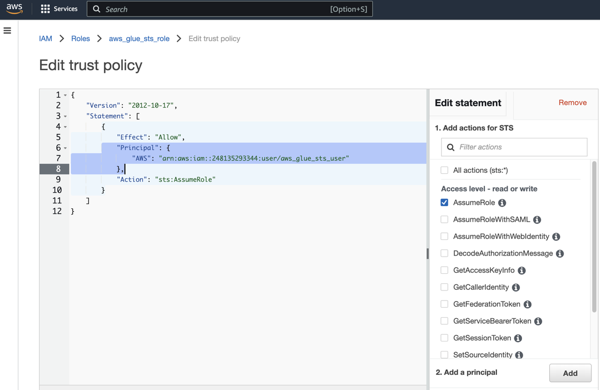Screen dimensions: 600x390
Task: Click line number 12 in editor gutter
Action: tap(57, 211)
